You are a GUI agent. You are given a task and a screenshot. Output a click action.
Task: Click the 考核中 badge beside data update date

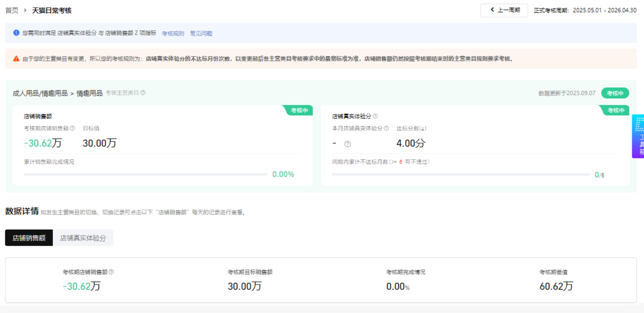pyautogui.click(x=615, y=93)
